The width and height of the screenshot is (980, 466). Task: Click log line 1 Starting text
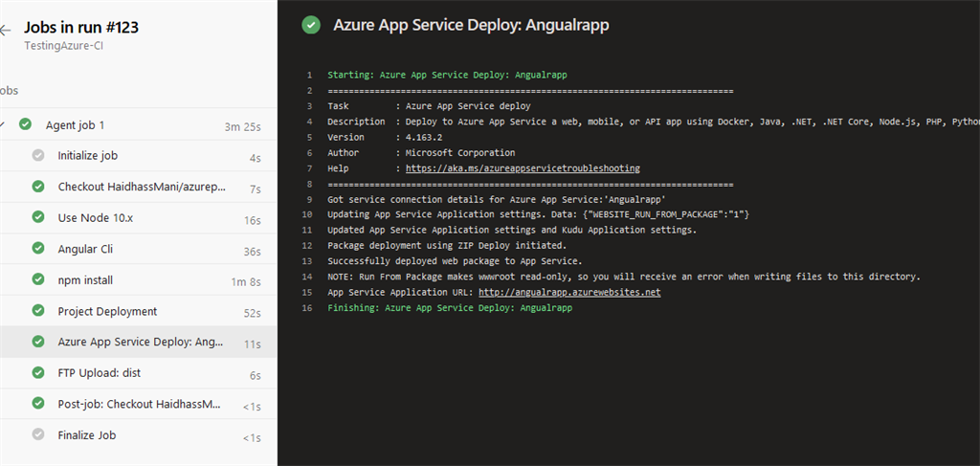click(x=448, y=75)
